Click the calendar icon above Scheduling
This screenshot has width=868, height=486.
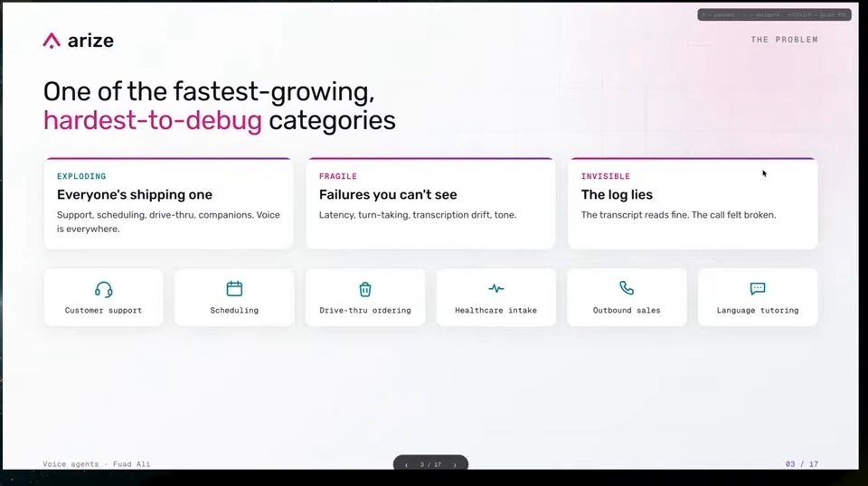tap(234, 288)
